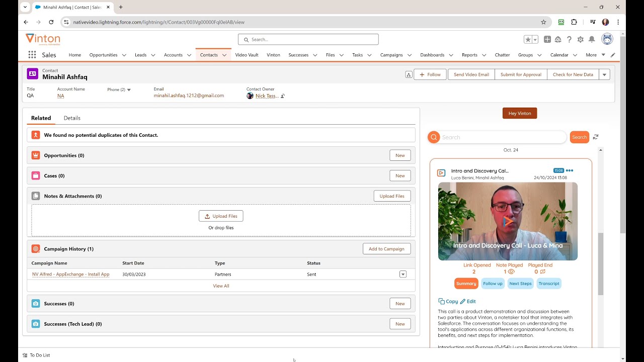Image resolution: width=644 pixels, height=362 pixels.
Task: Click the contact email address link
Action: (x=189, y=96)
